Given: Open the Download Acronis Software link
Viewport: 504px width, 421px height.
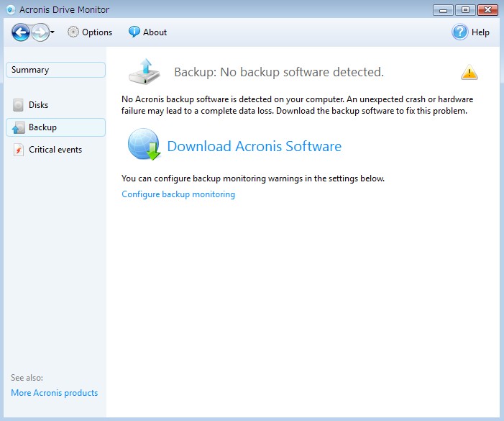Looking at the screenshot, I should coord(255,146).
